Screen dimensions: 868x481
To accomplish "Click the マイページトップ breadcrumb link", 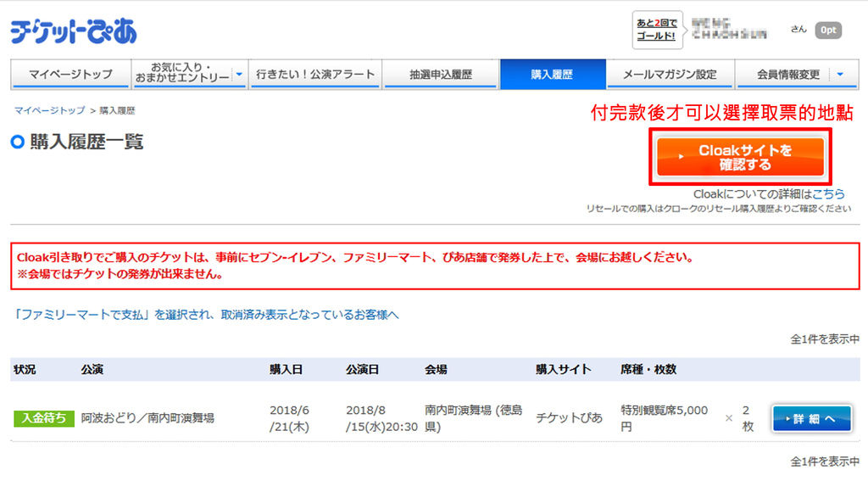I will 49,110.
